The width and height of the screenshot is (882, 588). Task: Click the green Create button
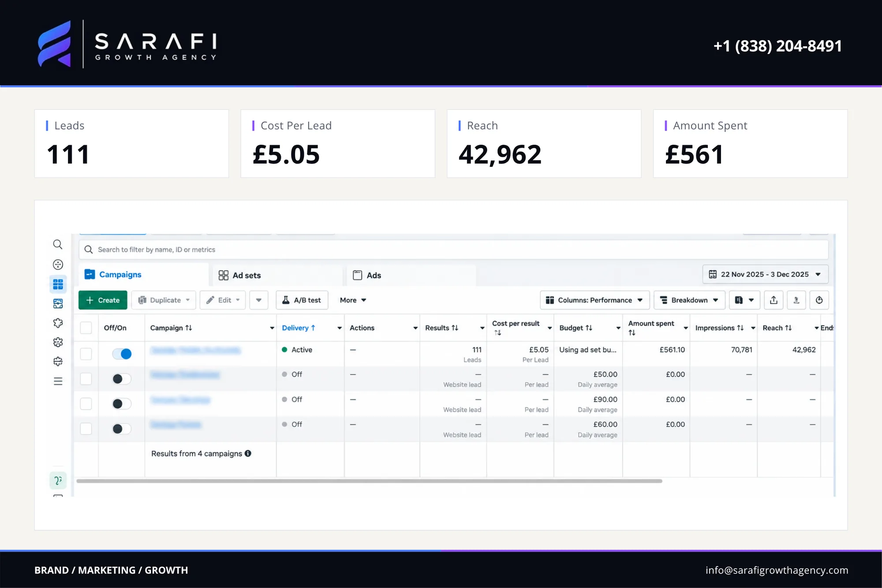103,300
